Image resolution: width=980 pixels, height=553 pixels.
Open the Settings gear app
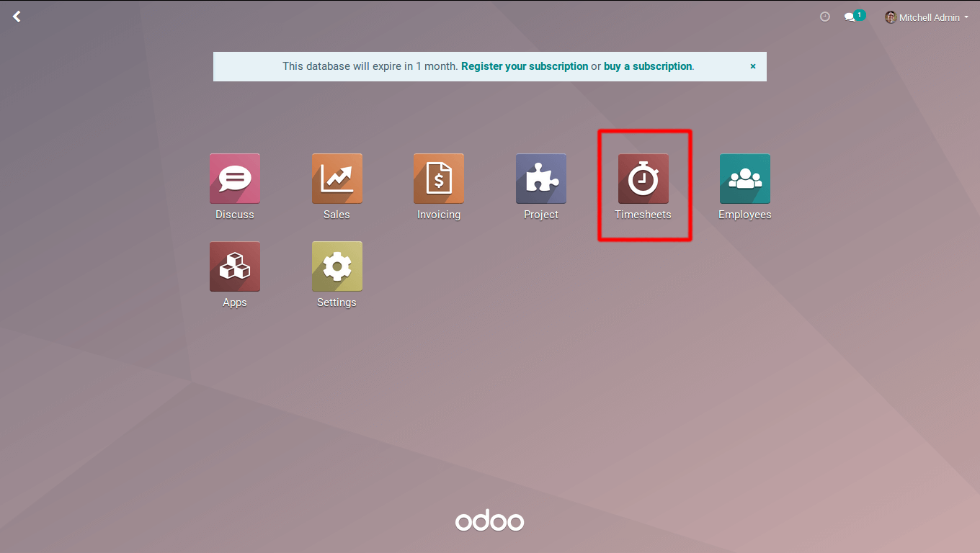click(x=337, y=266)
